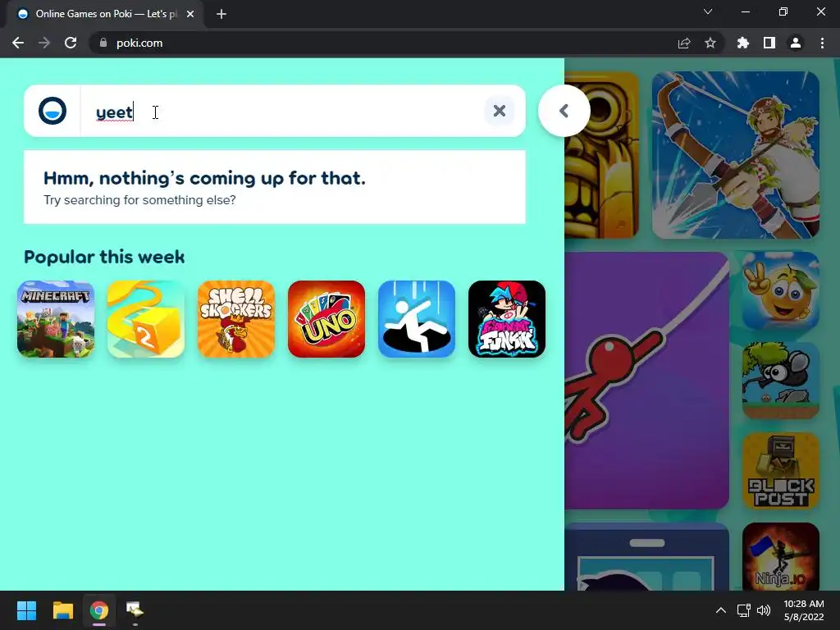Click inside the search field containing 'yeet'

click(x=281, y=111)
